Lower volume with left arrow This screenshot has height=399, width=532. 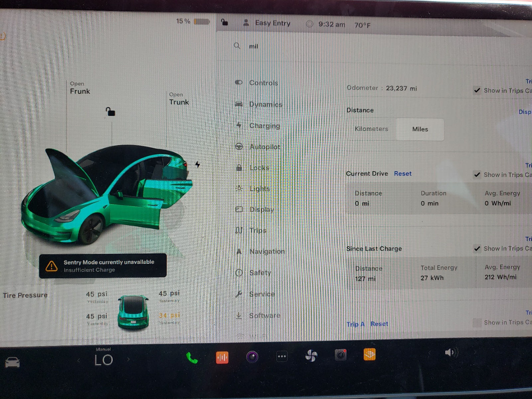[429, 352]
